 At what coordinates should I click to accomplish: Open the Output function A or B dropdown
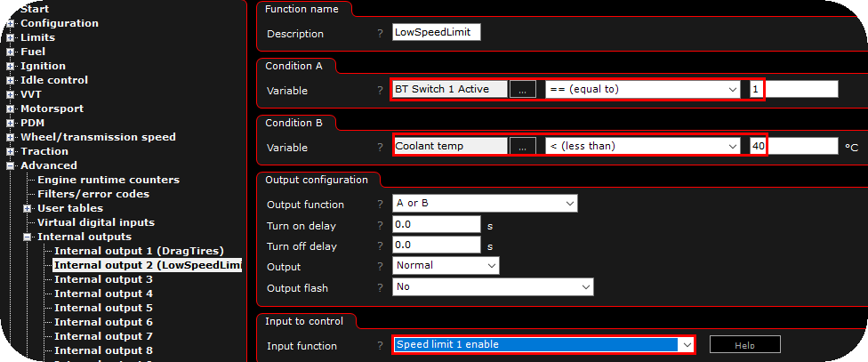tap(485, 204)
